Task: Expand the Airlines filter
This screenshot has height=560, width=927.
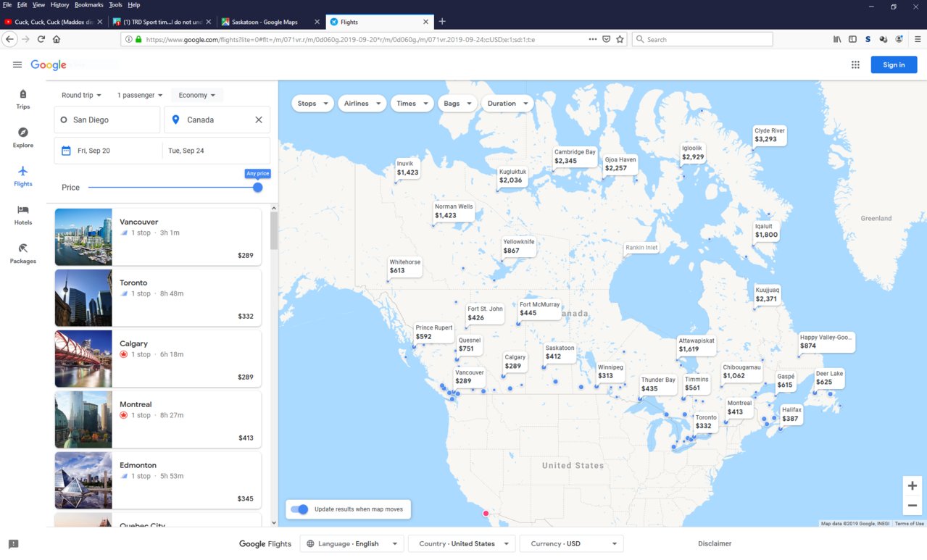Action: point(362,104)
